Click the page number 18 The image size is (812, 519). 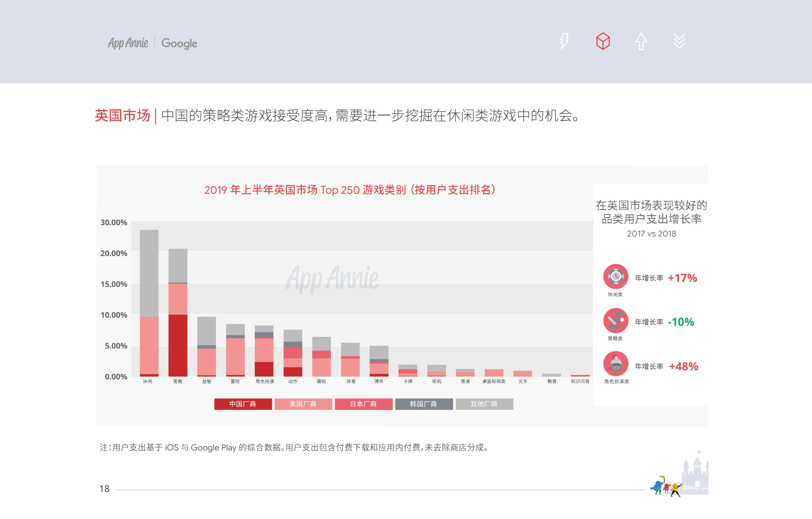(x=105, y=489)
